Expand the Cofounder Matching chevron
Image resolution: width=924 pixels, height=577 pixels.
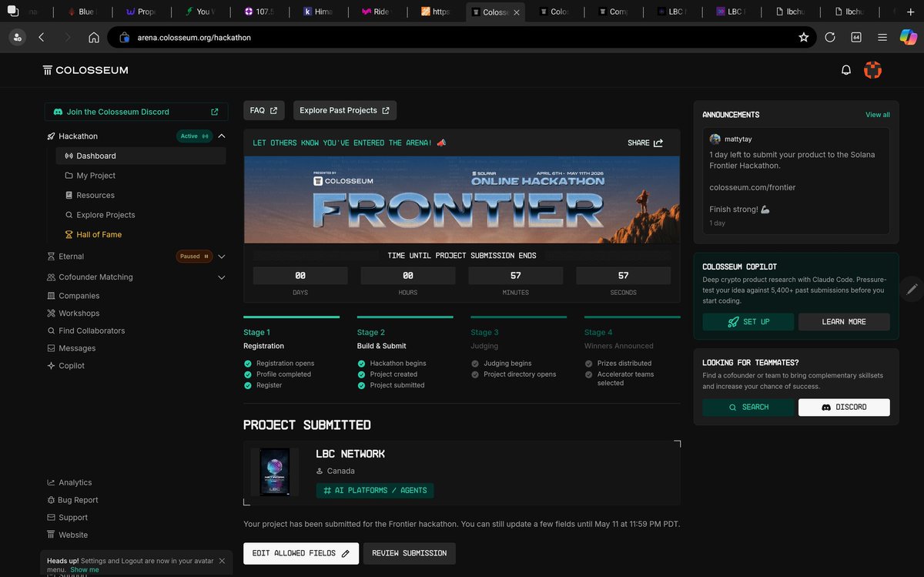222,277
